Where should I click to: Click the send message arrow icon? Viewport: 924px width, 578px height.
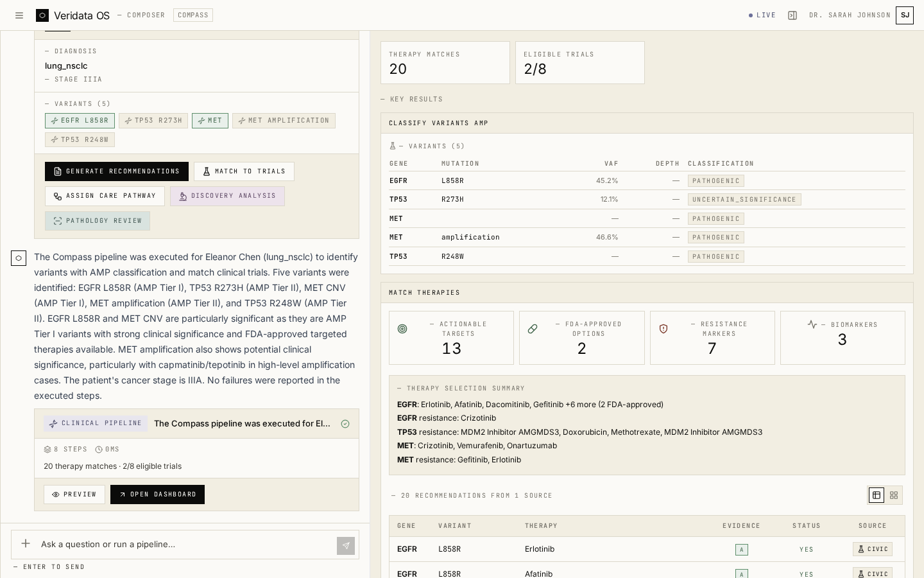pos(346,546)
